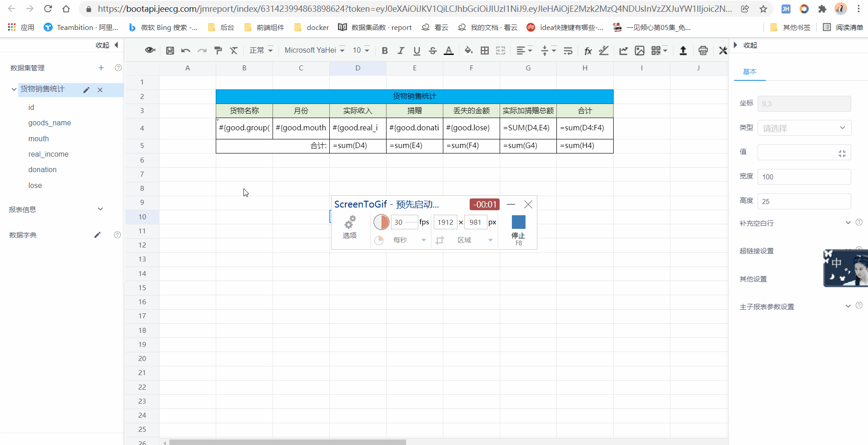Insert an image
The image size is (868, 445).
point(640,50)
